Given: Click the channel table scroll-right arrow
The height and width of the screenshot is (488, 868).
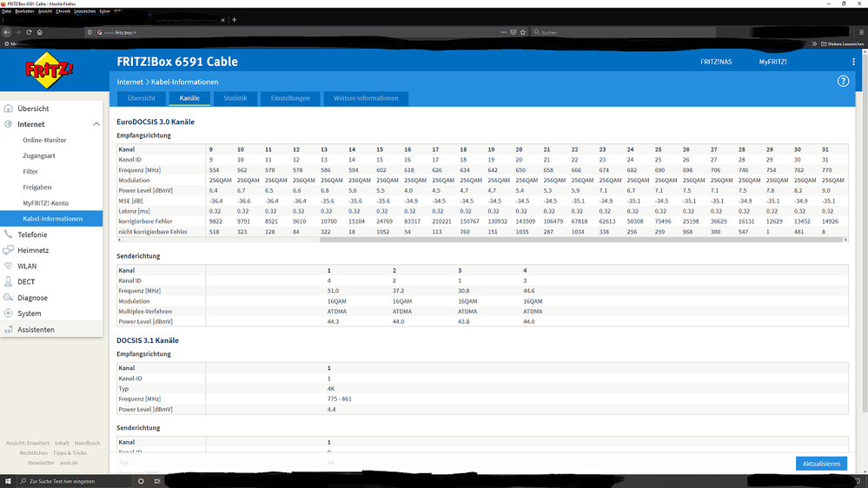Looking at the screenshot, I should [x=845, y=240].
